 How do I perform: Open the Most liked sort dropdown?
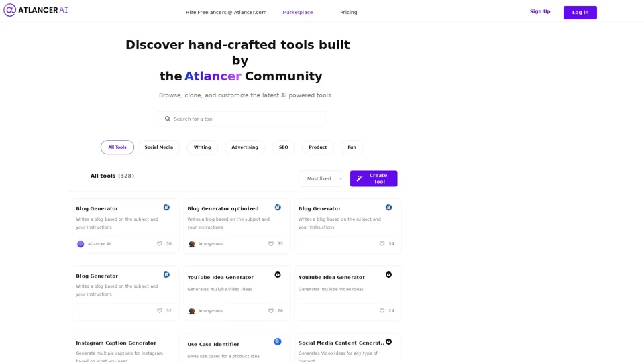[321, 178]
